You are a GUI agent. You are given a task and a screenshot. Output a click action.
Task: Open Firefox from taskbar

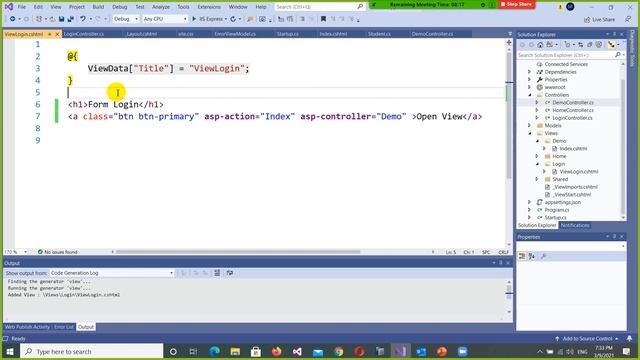pyautogui.click(x=276, y=351)
